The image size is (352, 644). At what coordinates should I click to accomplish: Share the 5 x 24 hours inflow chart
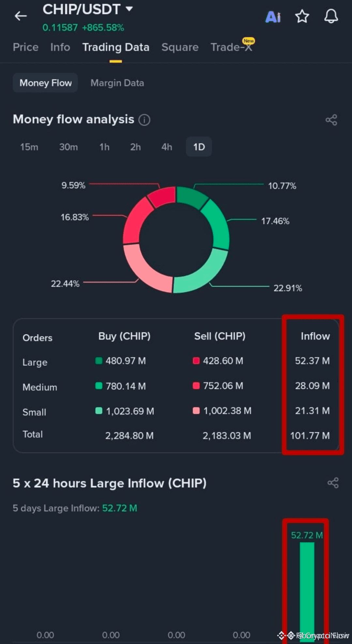(x=333, y=483)
